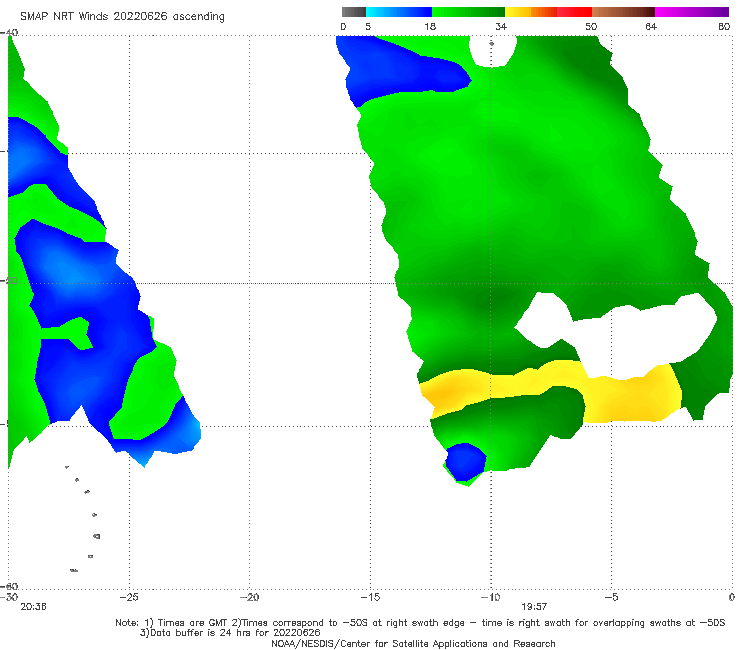This screenshot has width=740, height=650.
Task: Click the red segment of the color bar
Action: (x=574, y=12)
